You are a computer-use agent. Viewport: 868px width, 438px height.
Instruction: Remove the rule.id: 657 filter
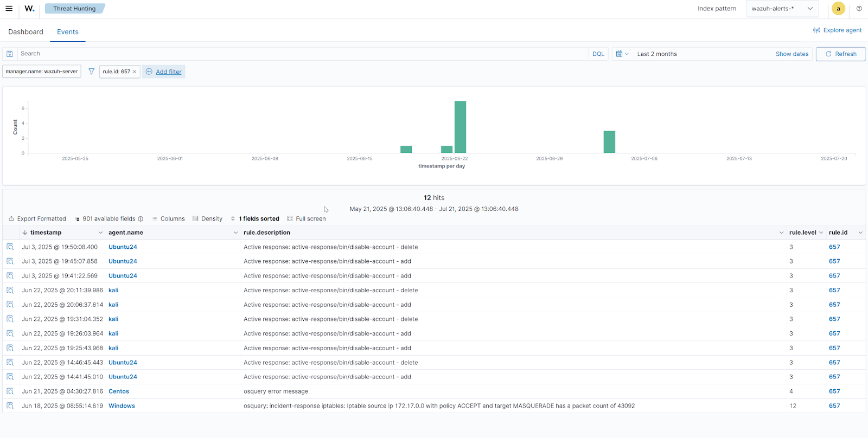135,72
